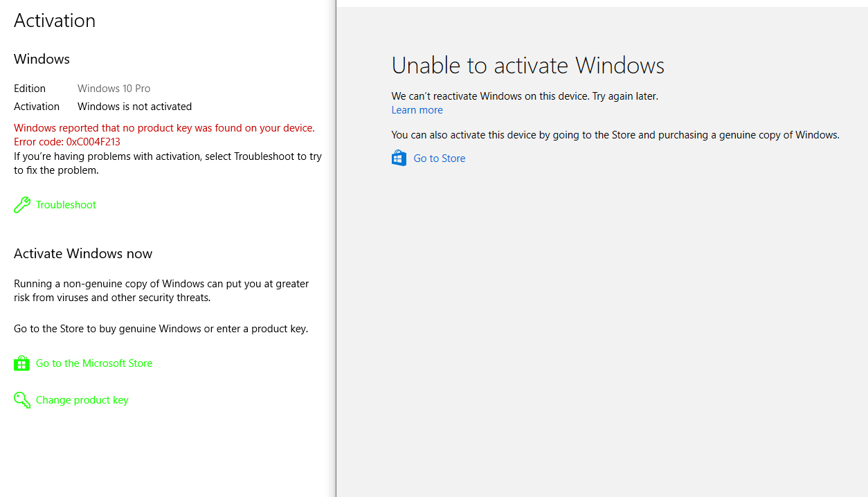The height and width of the screenshot is (497, 868).
Task: Open the Troubleshoot link
Action: tap(66, 205)
